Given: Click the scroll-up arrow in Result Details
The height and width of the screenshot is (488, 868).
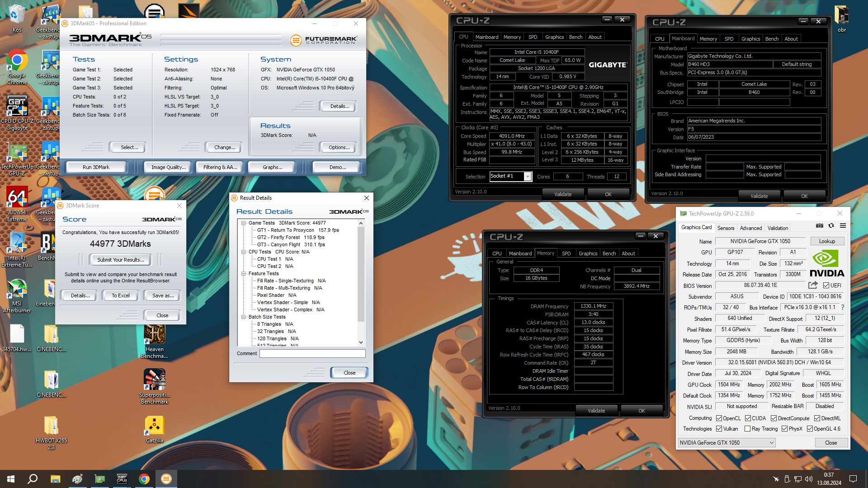Looking at the screenshot, I should point(361,223).
